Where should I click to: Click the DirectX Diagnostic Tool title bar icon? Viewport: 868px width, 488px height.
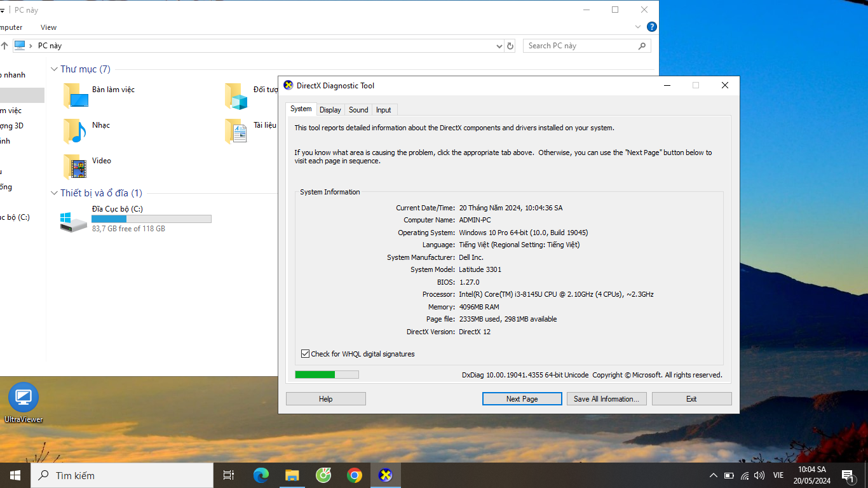click(x=288, y=85)
